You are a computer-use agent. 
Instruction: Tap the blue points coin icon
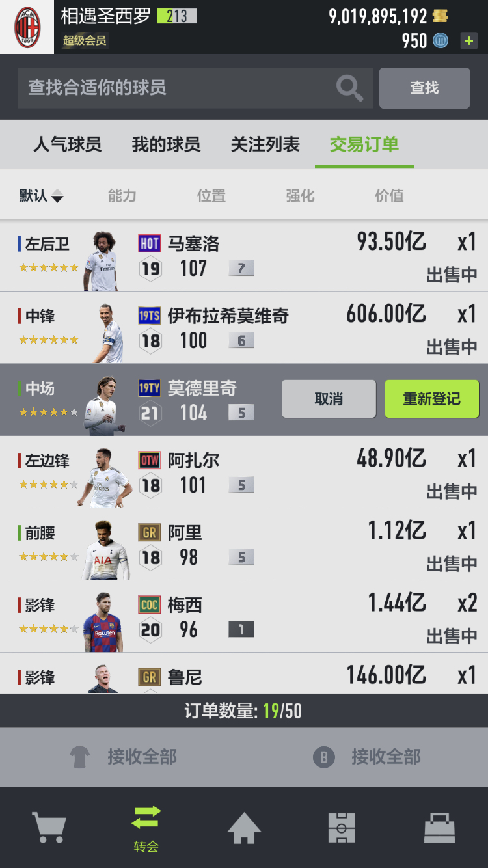tap(441, 41)
